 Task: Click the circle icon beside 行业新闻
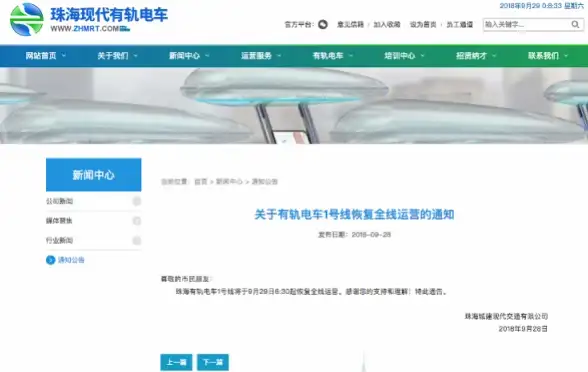coord(137,240)
